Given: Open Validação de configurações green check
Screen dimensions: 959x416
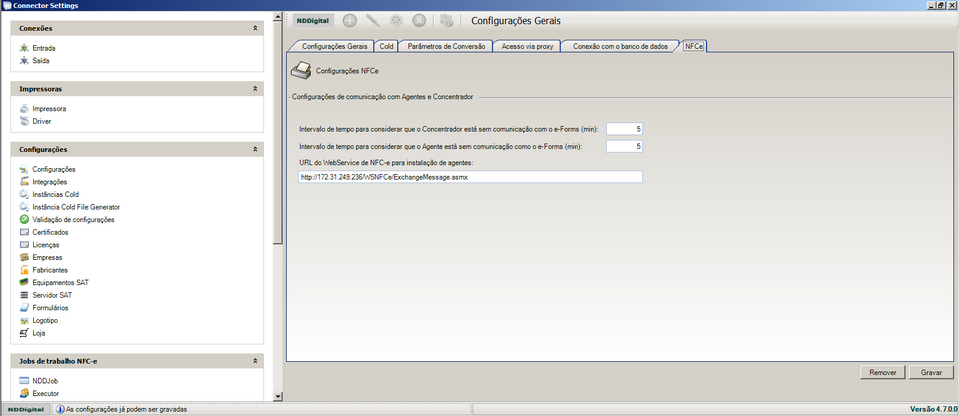Looking at the screenshot, I should click(24, 219).
